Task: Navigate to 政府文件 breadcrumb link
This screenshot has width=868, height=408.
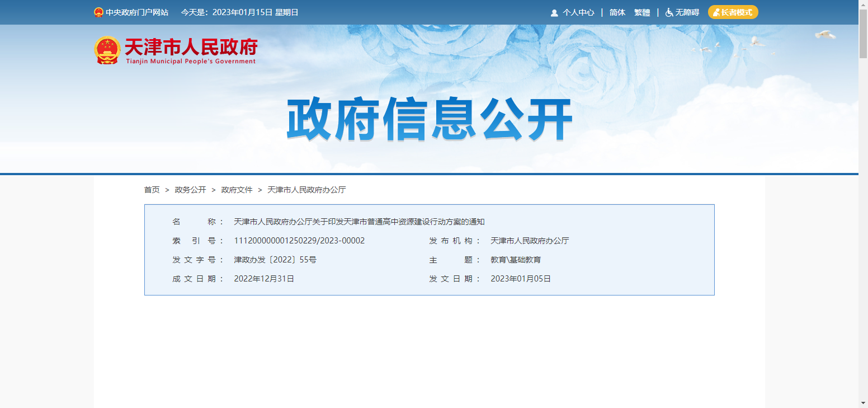Action: pyautogui.click(x=237, y=190)
